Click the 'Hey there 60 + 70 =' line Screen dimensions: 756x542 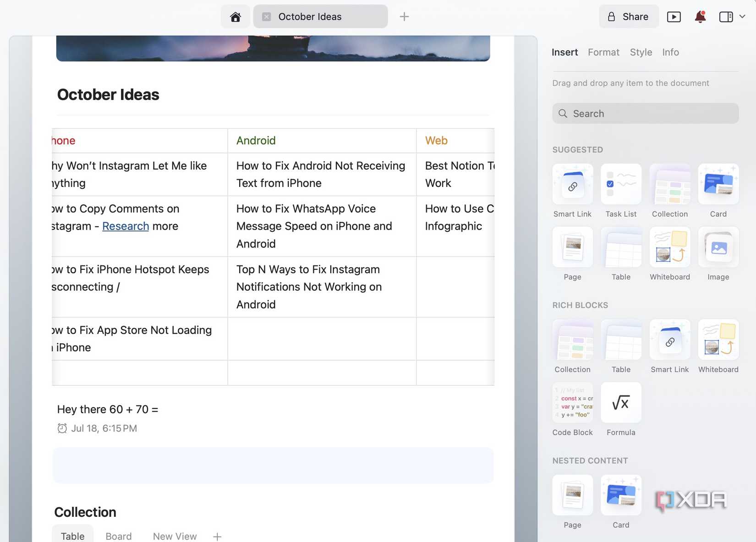(x=108, y=409)
